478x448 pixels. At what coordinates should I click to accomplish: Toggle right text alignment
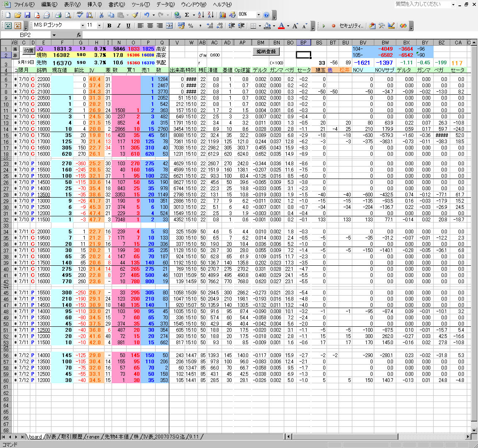tap(160, 26)
